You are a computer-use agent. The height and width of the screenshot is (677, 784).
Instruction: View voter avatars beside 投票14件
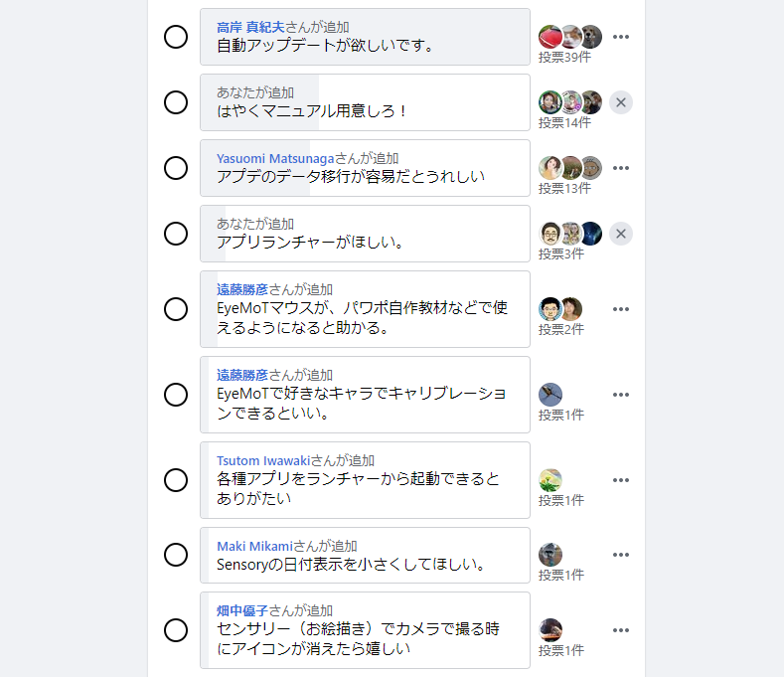[569, 102]
